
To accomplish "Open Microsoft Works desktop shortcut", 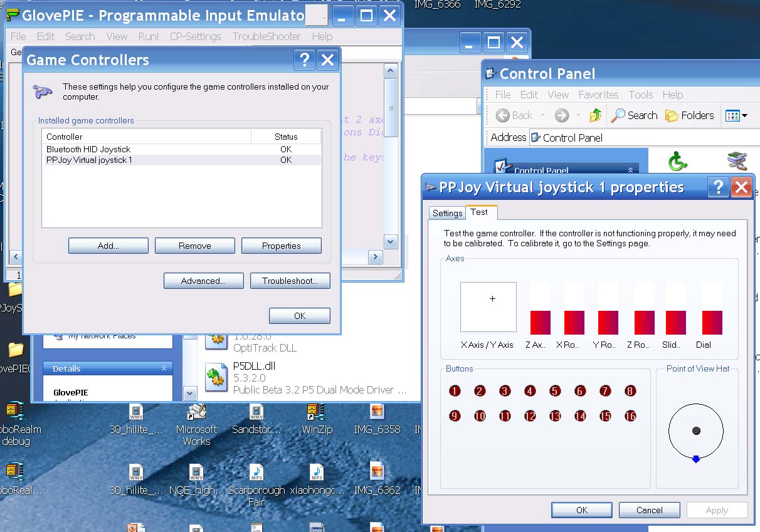I will pyautogui.click(x=196, y=412).
